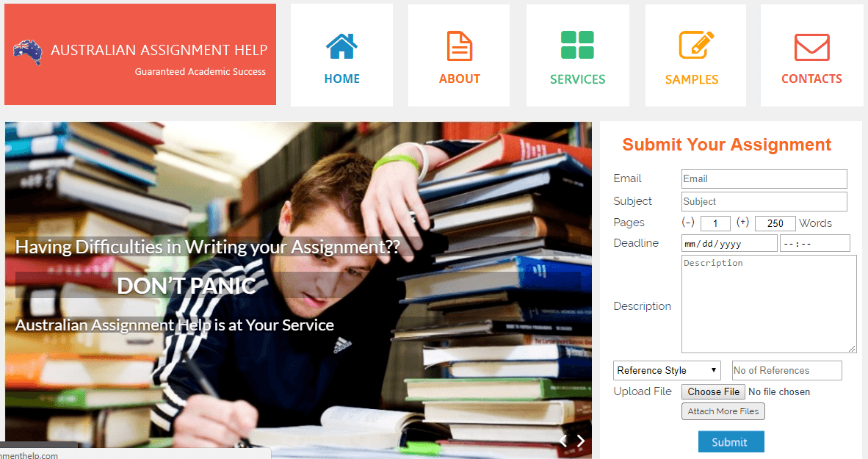
Task: Click into the Subject input field
Action: 764,201
